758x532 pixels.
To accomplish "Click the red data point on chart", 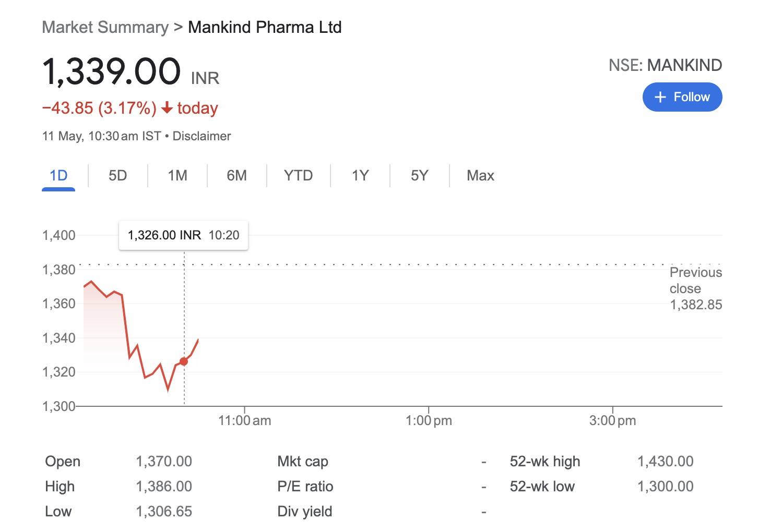I will tap(184, 361).
